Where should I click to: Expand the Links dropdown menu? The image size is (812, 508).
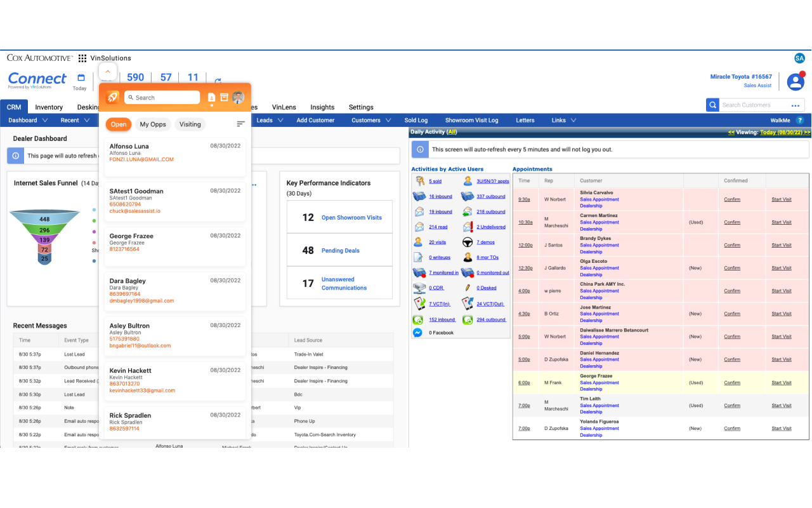tap(562, 120)
